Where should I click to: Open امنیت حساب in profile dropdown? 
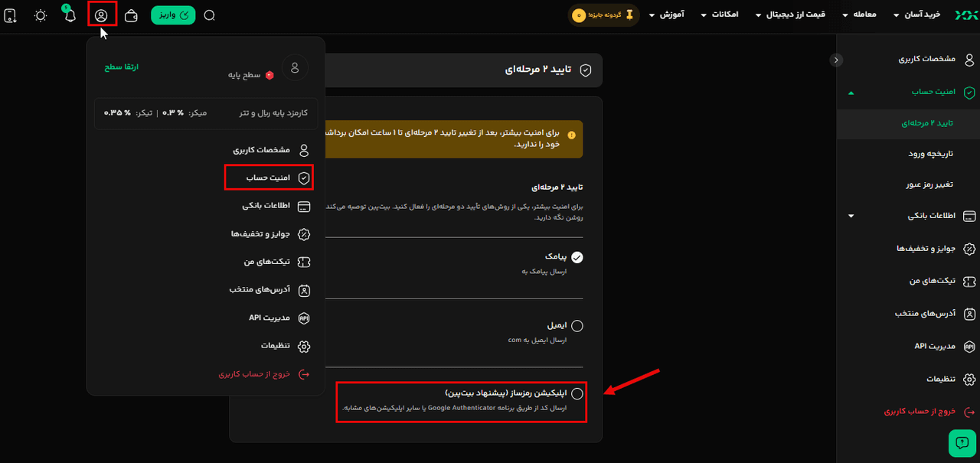(x=269, y=178)
